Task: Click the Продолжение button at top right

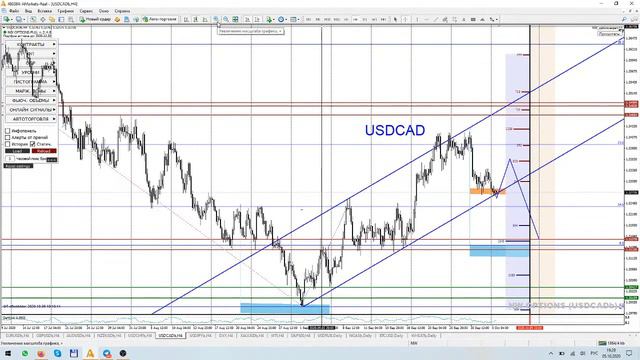Action: pyautogui.click(x=609, y=34)
